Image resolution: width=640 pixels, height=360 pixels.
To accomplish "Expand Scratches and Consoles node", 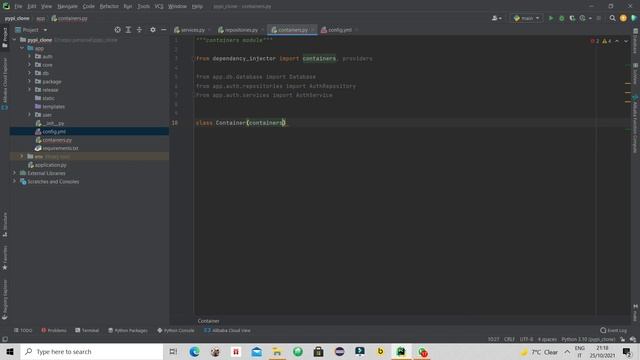I will (14, 181).
